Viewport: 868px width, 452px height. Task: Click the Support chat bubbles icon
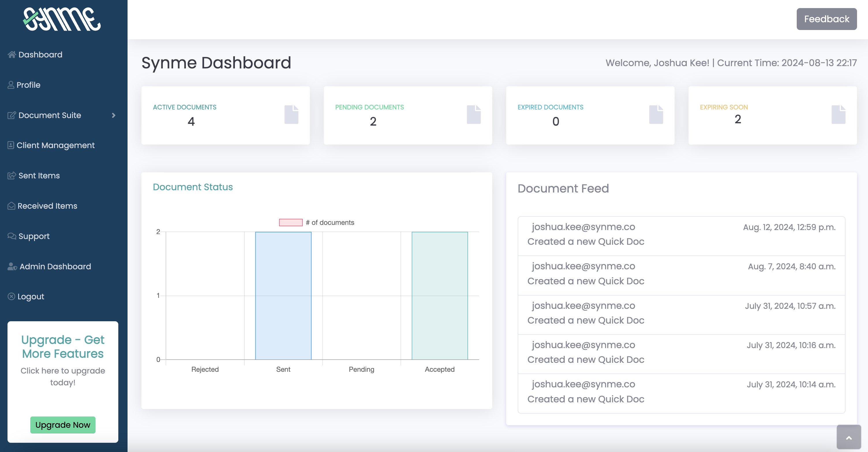(x=12, y=236)
